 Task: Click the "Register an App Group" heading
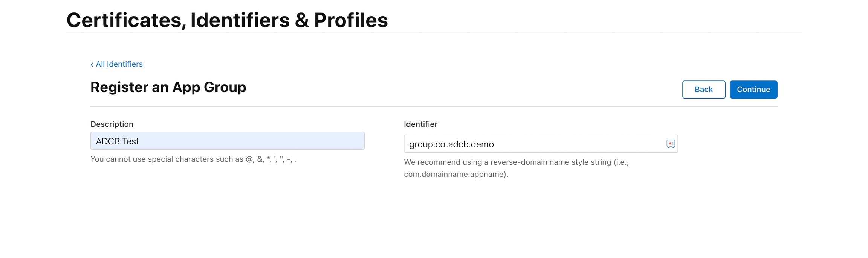click(x=168, y=87)
